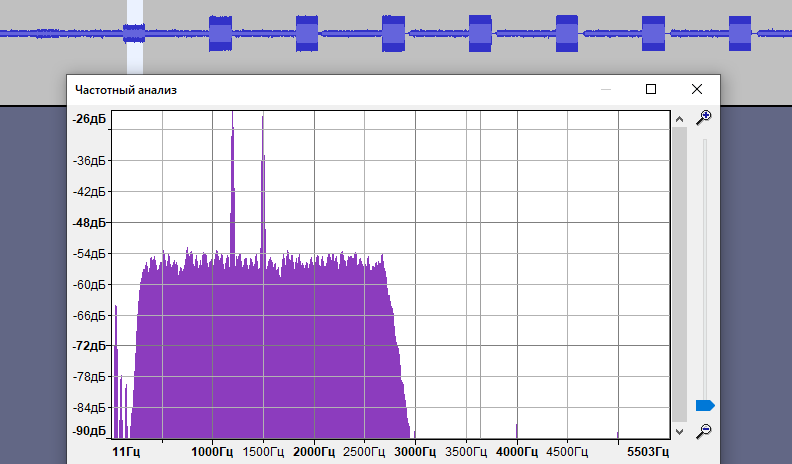Screen dimensions: 792x464
Task: Click the zoom out magnifier icon
Action: click(x=704, y=431)
